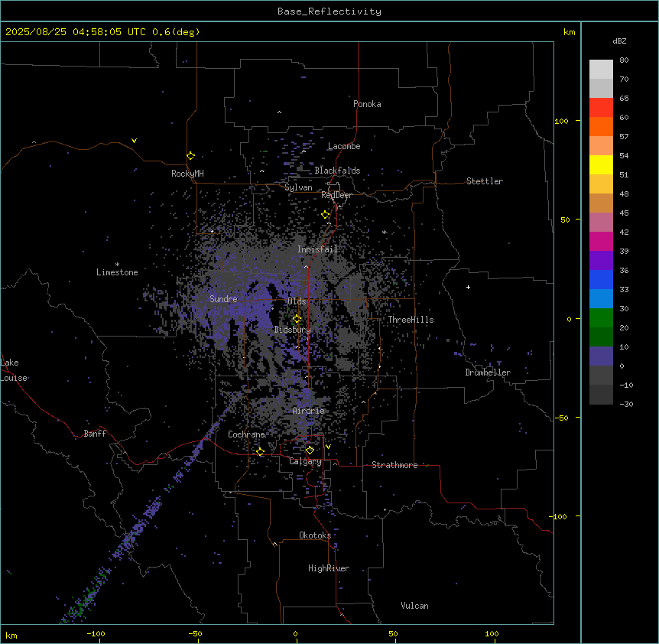This screenshot has width=659, height=644.
Task: Click the Cochrane town label
Action: pyautogui.click(x=246, y=434)
